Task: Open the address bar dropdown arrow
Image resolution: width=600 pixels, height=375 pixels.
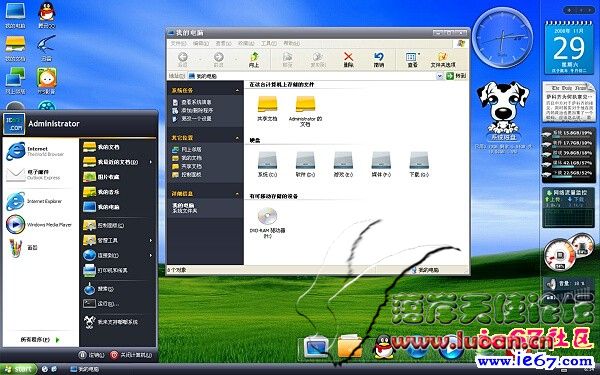Action: pos(440,76)
